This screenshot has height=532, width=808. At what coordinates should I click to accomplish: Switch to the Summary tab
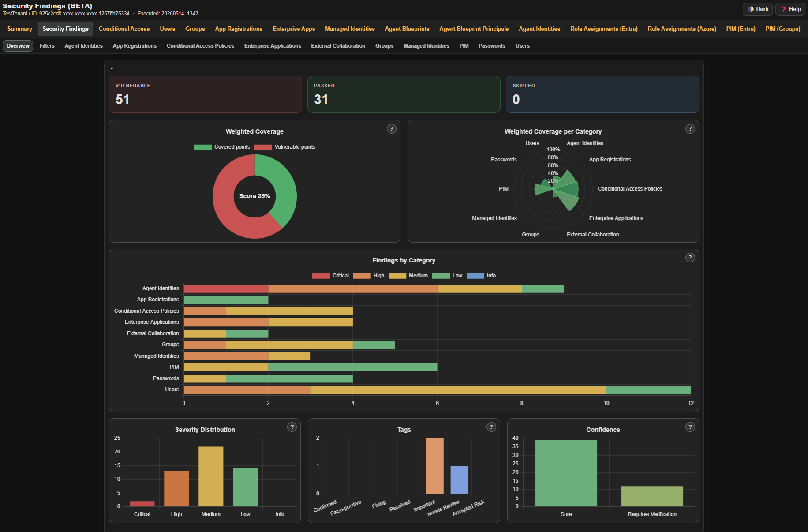20,29
